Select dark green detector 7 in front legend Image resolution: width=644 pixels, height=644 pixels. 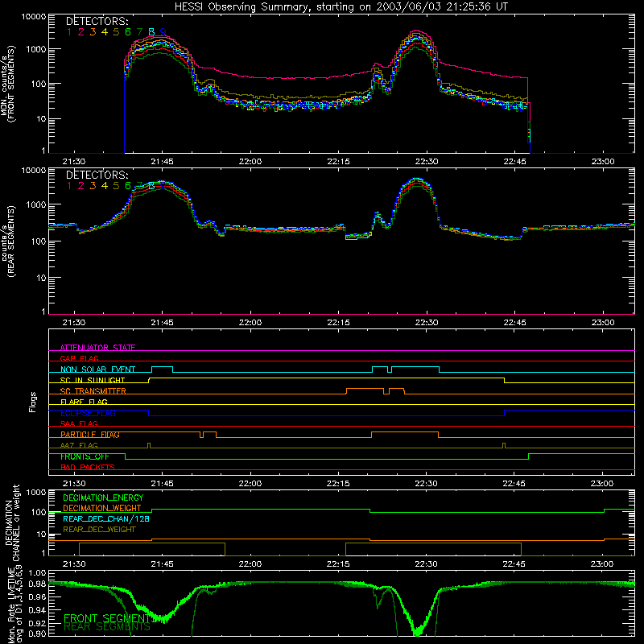[139, 32]
